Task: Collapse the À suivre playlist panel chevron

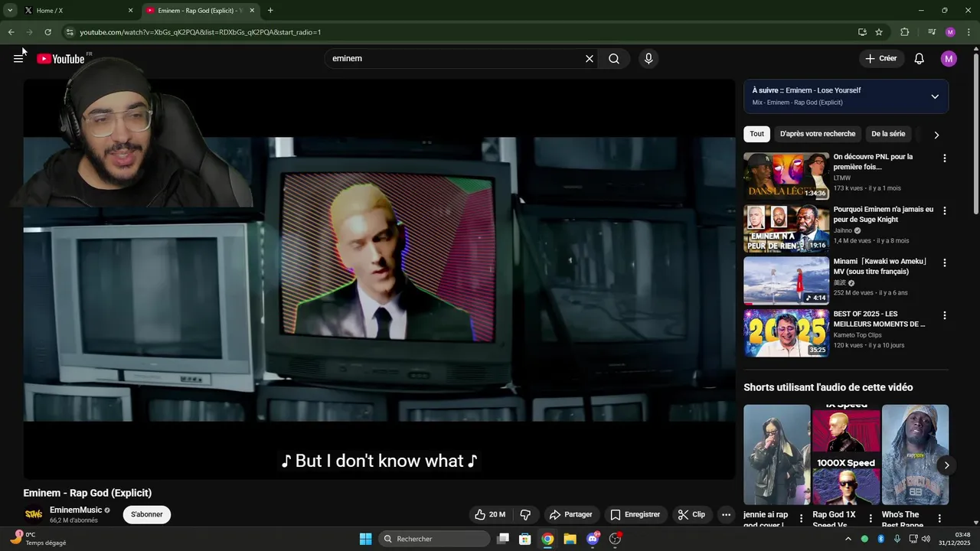Action: 935,96
